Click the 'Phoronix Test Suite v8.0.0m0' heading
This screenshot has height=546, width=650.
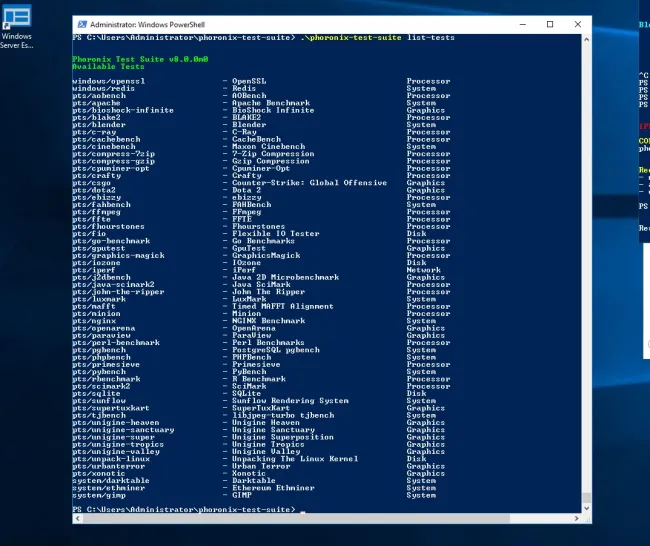[140, 59]
